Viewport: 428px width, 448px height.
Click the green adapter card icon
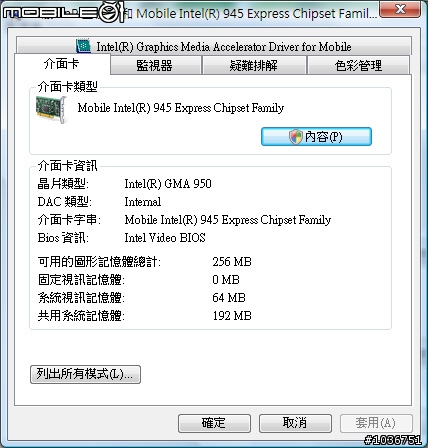(x=51, y=109)
